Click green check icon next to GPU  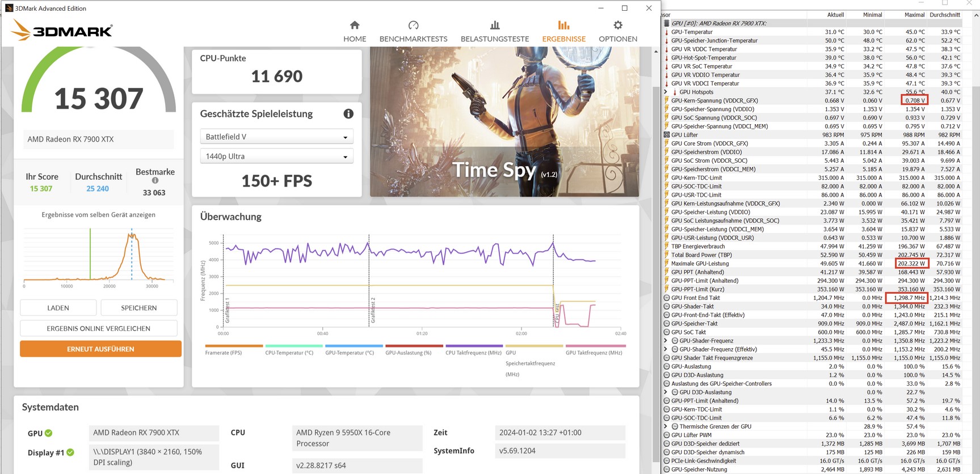click(x=49, y=433)
